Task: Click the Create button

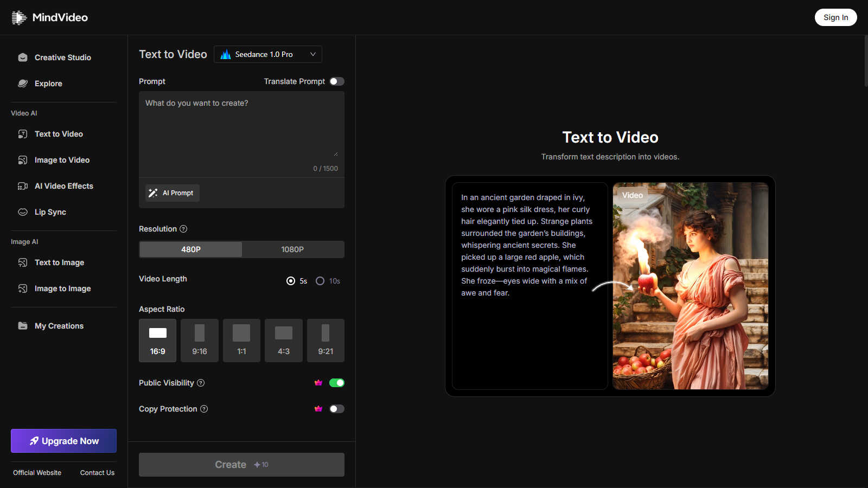Action: point(241,465)
